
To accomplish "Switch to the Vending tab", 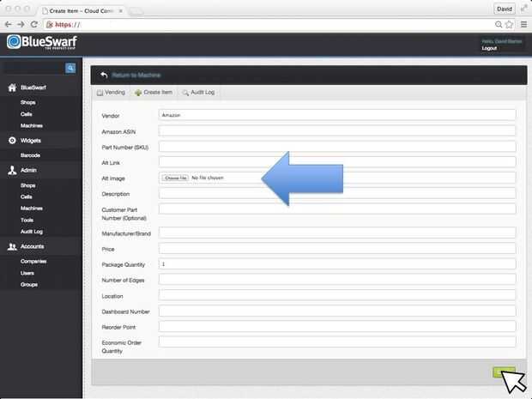I will (111, 93).
